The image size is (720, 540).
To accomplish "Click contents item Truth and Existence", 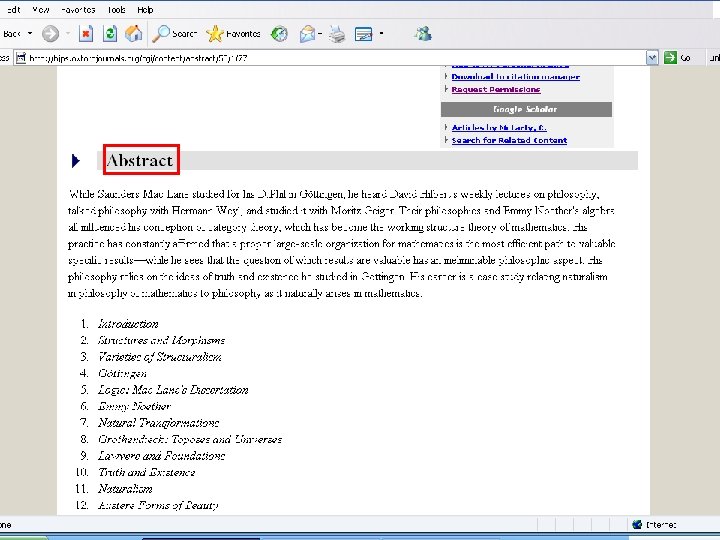I will coord(146,472).
